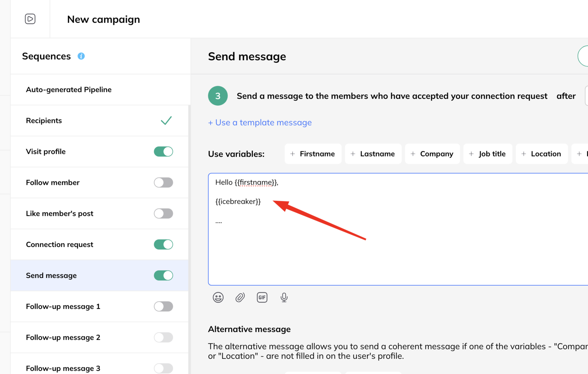The width and height of the screenshot is (588, 374).
Task: Select Follow member step label
Action: [x=53, y=182]
